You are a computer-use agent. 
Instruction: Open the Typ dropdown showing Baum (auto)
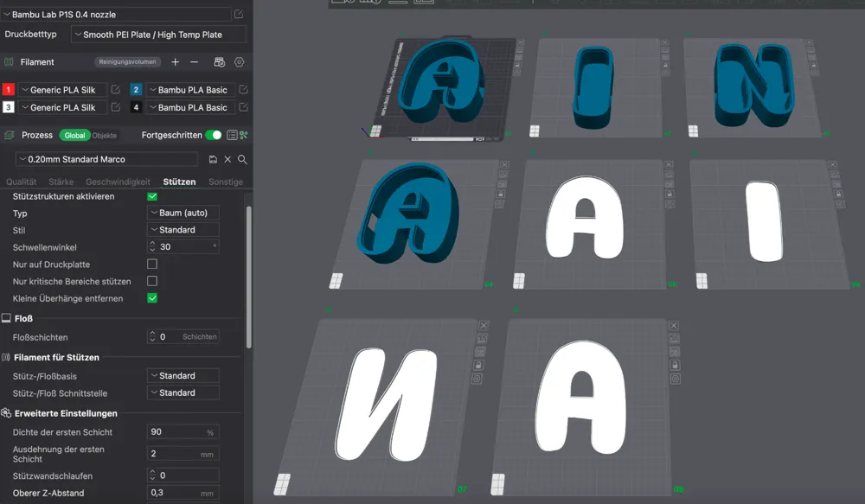tap(183, 213)
